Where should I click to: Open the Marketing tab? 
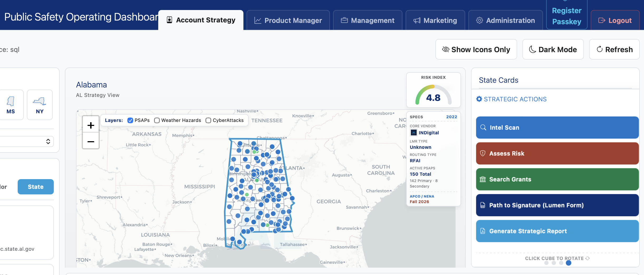coord(435,20)
